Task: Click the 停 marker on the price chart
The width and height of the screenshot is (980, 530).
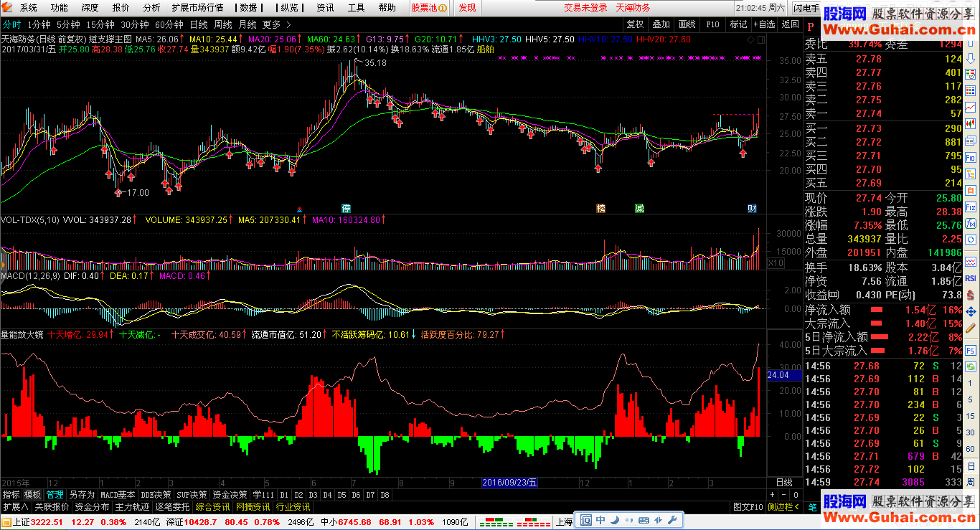Action: click(x=346, y=208)
